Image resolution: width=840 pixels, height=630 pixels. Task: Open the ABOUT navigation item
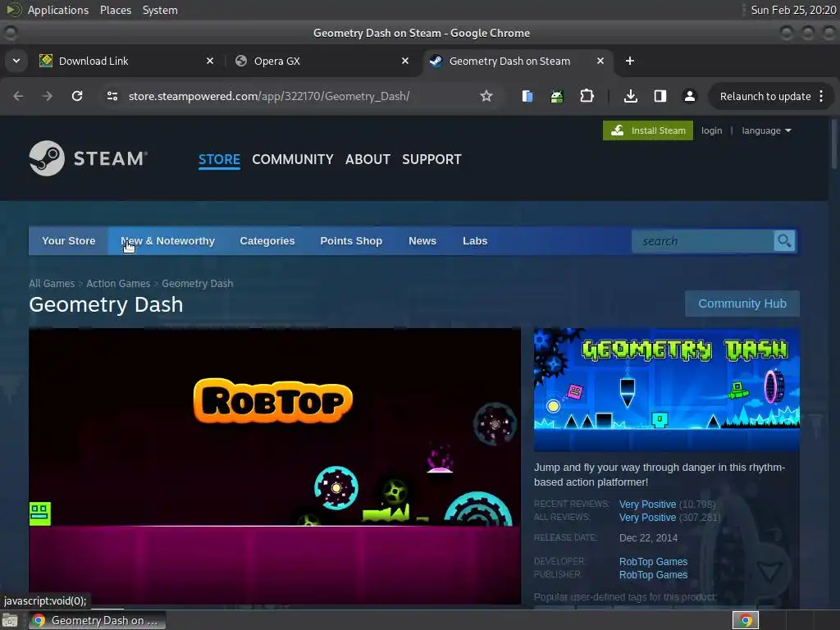(367, 159)
